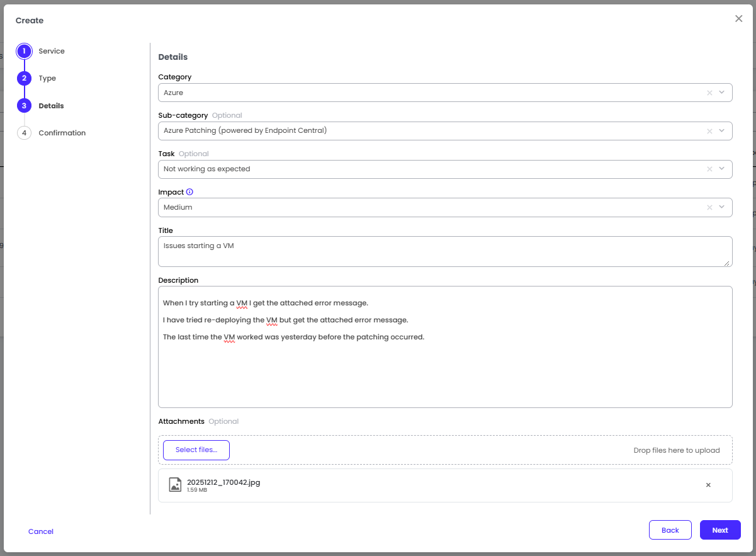Click the attached image file icon

pos(175,485)
